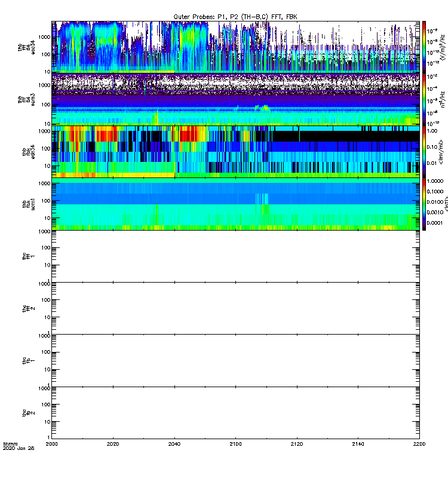Click the thb fbk edc34 filter bank panel
448x478 pixels.
235,152
